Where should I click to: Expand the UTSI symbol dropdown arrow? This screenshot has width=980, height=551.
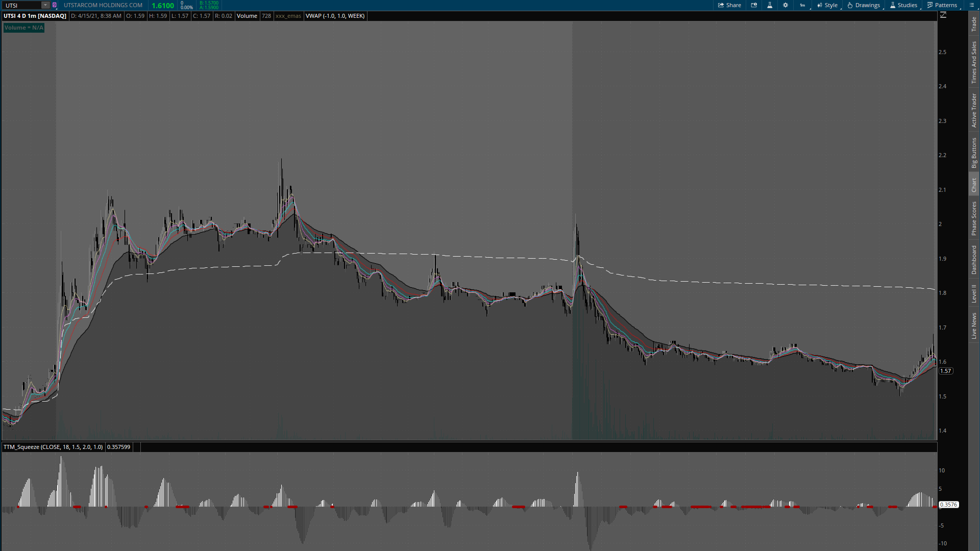click(x=45, y=5)
